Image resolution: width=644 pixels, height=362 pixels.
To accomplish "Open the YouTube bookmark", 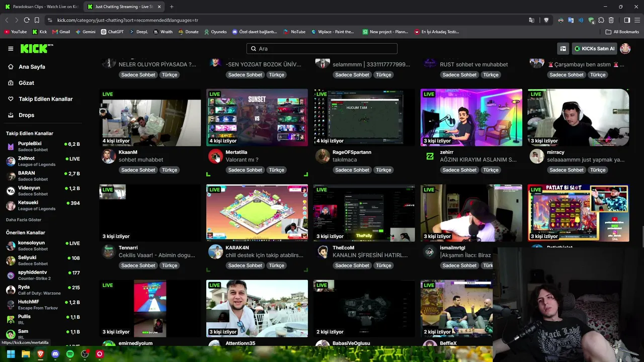I will [16, 32].
